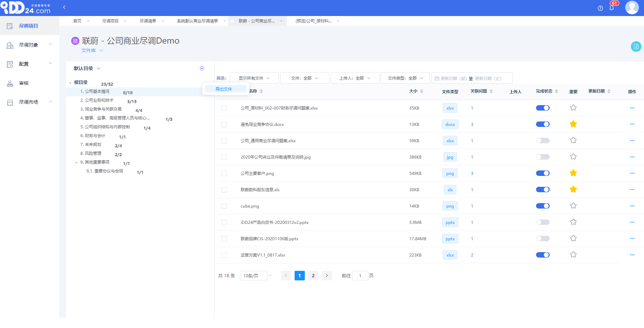
Task: Go to page 2 of files
Action: coord(313,276)
